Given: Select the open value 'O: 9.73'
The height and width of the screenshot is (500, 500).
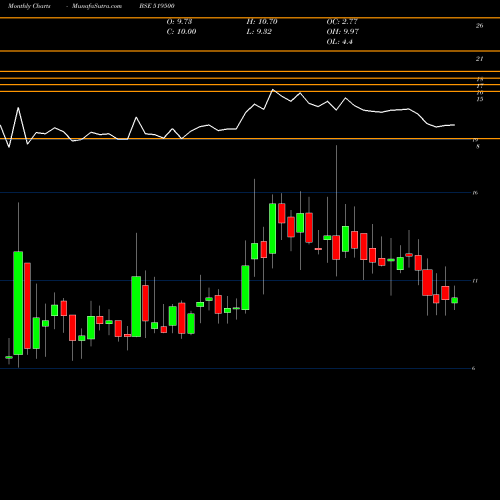Looking at the screenshot, I should point(179,22).
